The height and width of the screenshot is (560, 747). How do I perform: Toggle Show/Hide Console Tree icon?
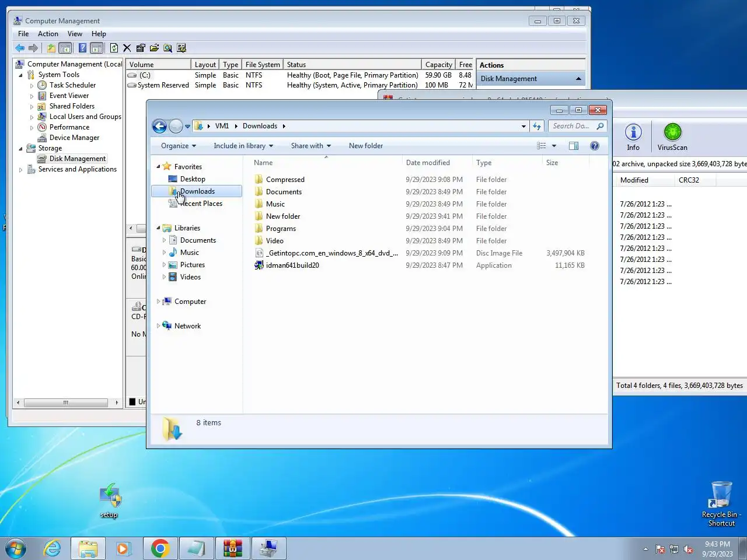click(65, 48)
